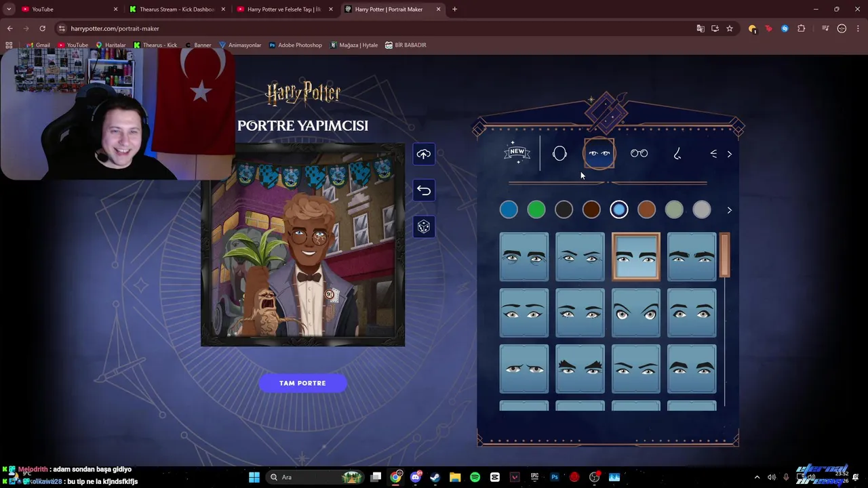Click the TAM PORTRE button
The height and width of the screenshot is (488, 868).
[302, 384]
